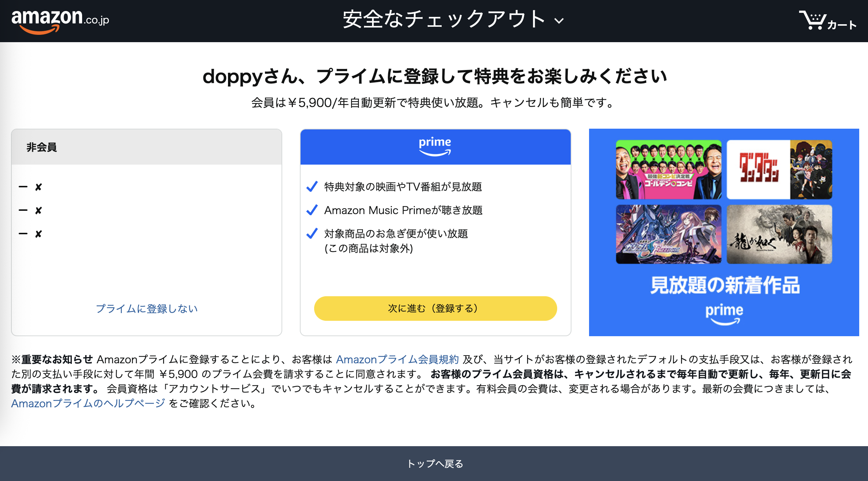Click checkmark next to 特典対象の映画やTV番組が見放題
Viewport: 868px width, 481px height.
point(312,187)
